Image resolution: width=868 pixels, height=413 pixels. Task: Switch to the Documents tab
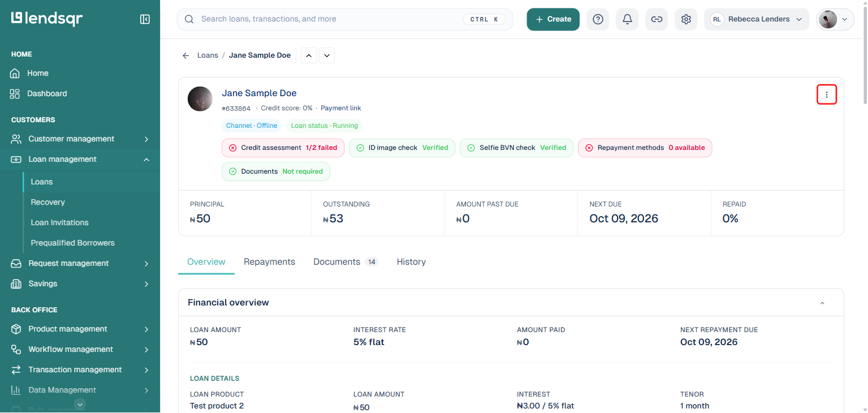(x=346, y=262)
